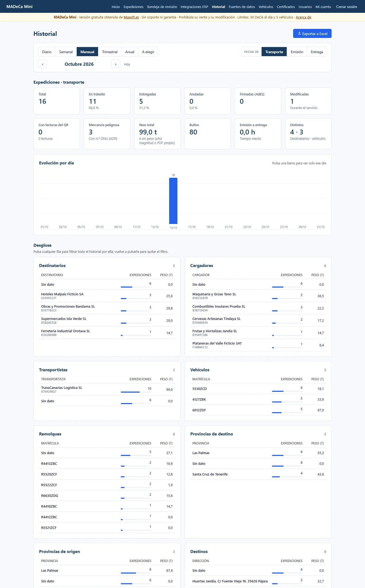Filter by destinatario Hoteles Malpaís Ficticio SA
The height and width of the screenshot is (588, 365).
(107, 296)
